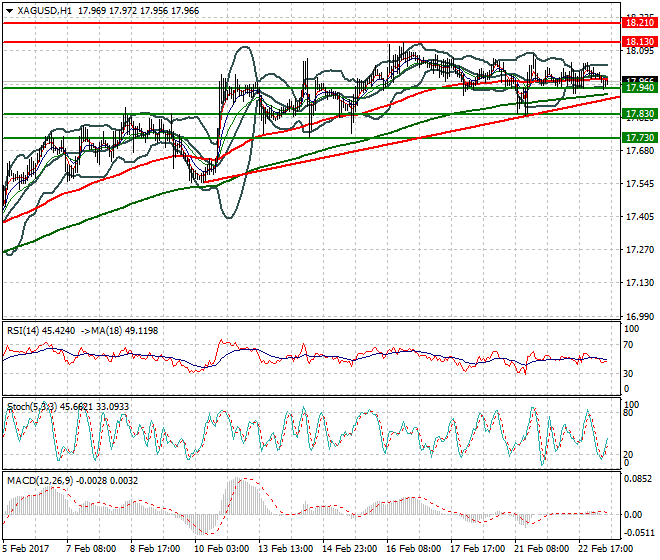Image resolution: width=660 pixels, height=560 pixels.
Task: Select the 18.210 red resistance level label
Action: coord(639,23)
